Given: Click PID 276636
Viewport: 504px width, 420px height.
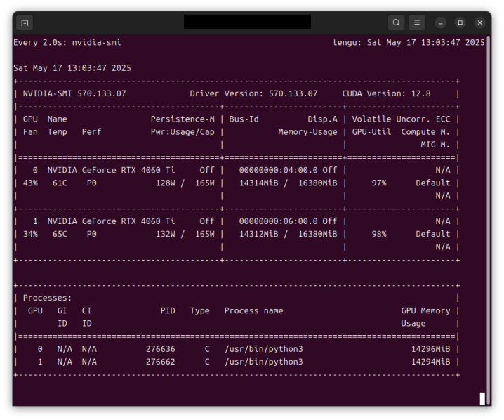Looking at the screenshot, I should [x=161, y=349].
